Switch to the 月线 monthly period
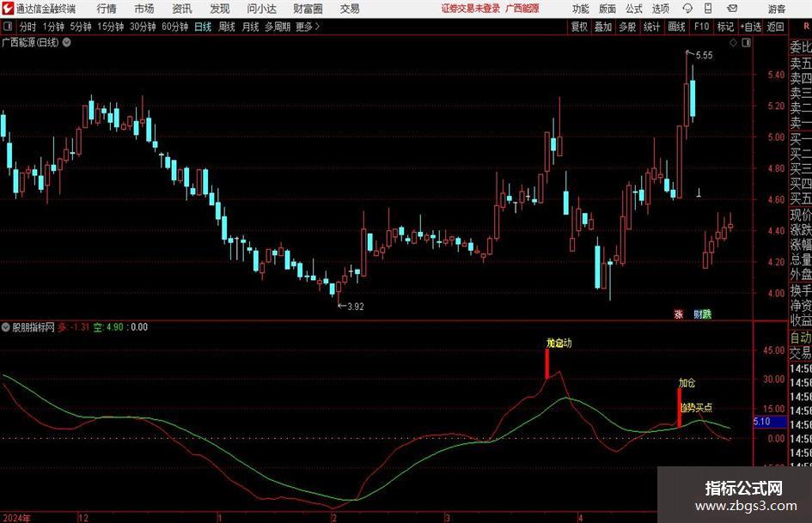812x523 pixels. pyautogui.click(x=251, y=27)
